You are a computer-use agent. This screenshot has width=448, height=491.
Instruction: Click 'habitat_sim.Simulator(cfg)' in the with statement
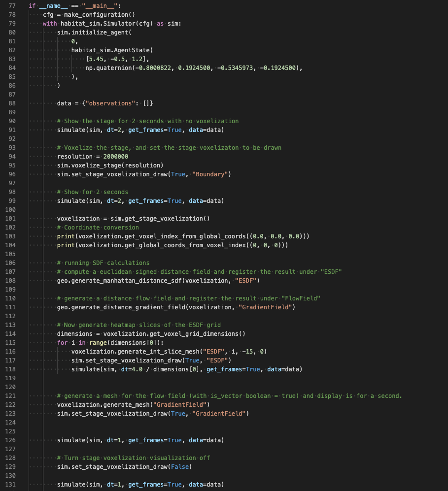point(107,24)
